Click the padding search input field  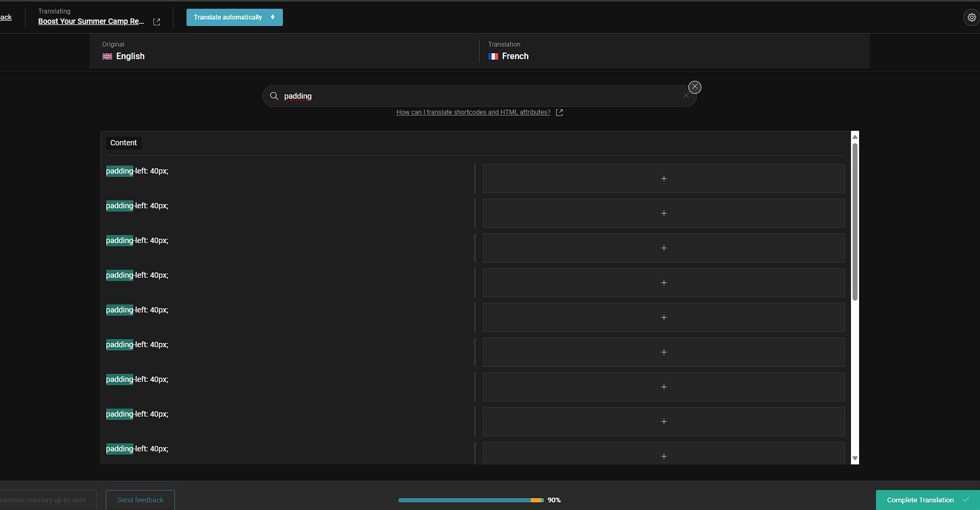(477, 96)
